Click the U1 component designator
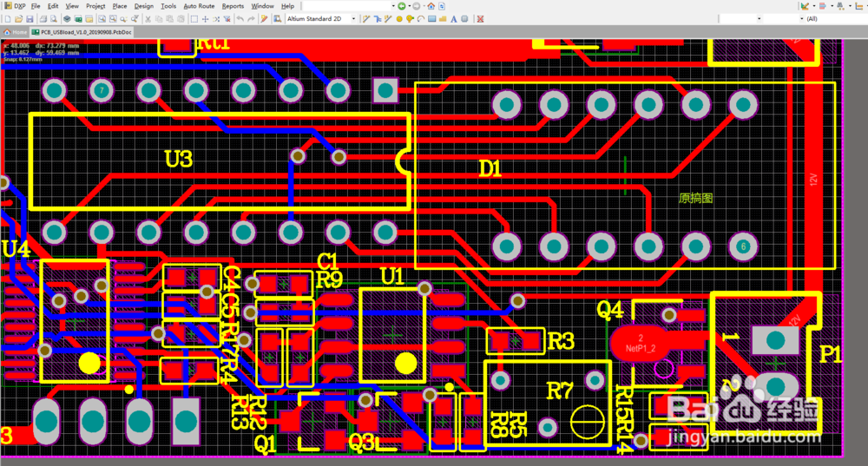868x466 pixels. click(x=392, y=276)
